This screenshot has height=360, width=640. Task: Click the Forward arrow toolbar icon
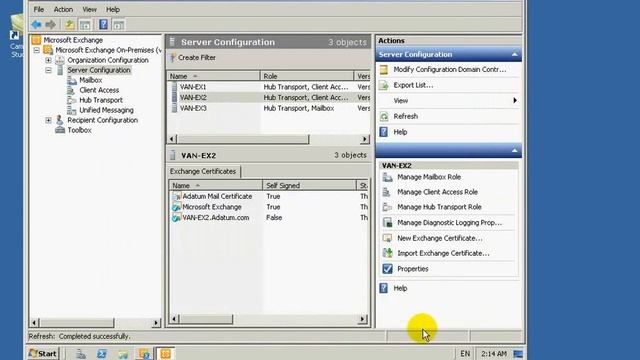51,25
